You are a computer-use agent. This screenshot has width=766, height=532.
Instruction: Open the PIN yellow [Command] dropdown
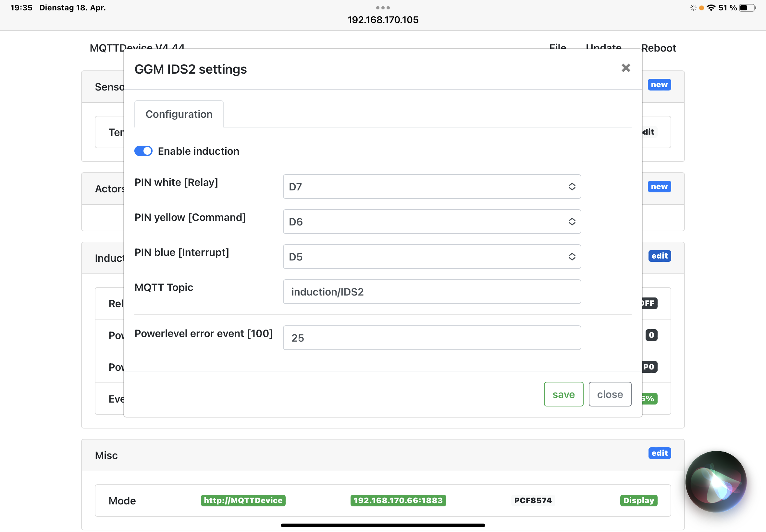[431, 222]
